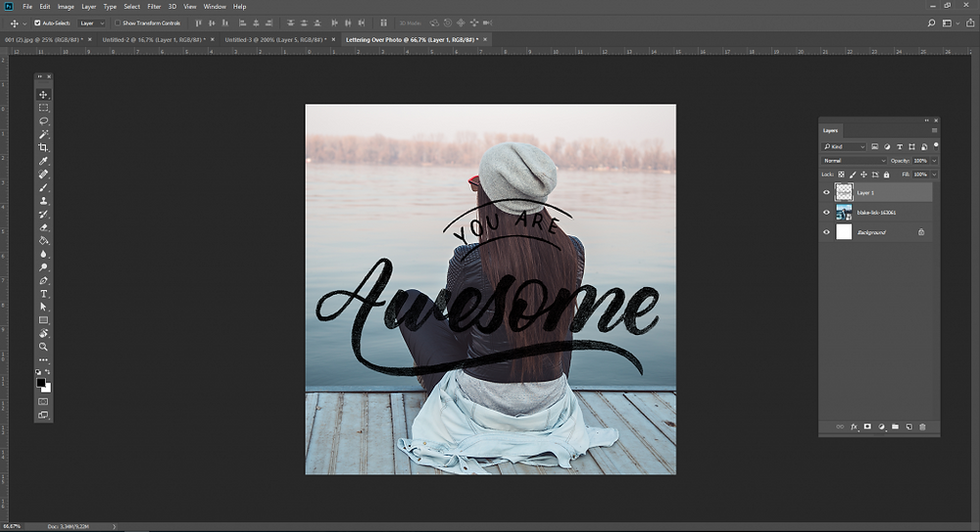The image size is (980, 532).
Task: Select the Lasso tool
Action: point(43,121)
